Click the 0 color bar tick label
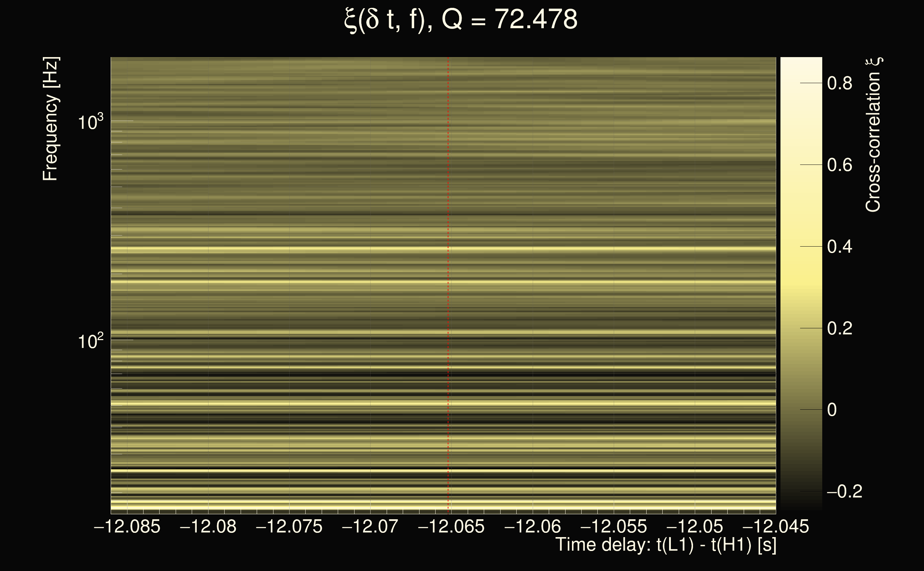The width and height of the screenshot is (924, 571). click(832, 410)
